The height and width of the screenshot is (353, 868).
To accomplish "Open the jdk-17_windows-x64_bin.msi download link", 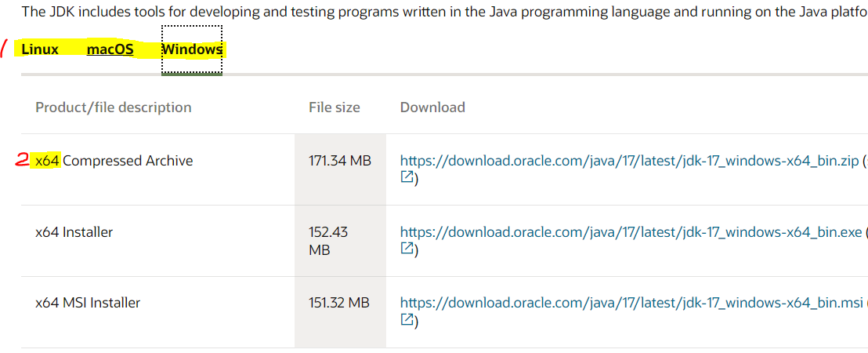I will point(631,303).
